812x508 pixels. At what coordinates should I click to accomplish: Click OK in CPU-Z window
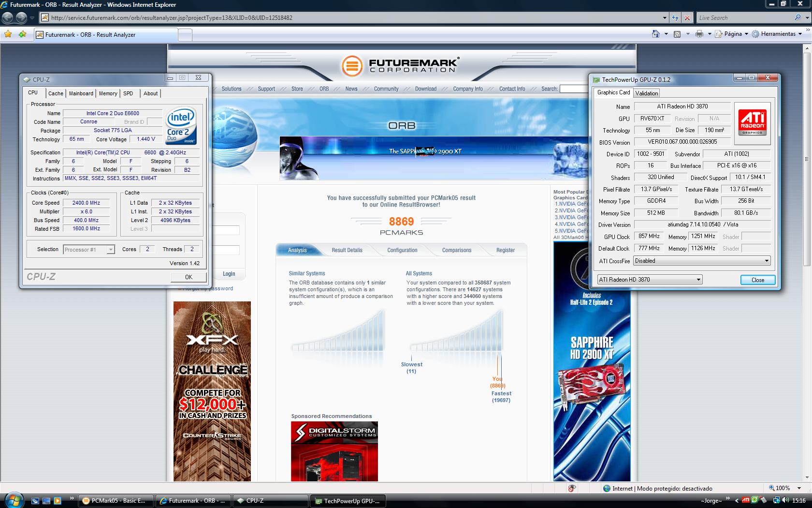pos(188,277)
